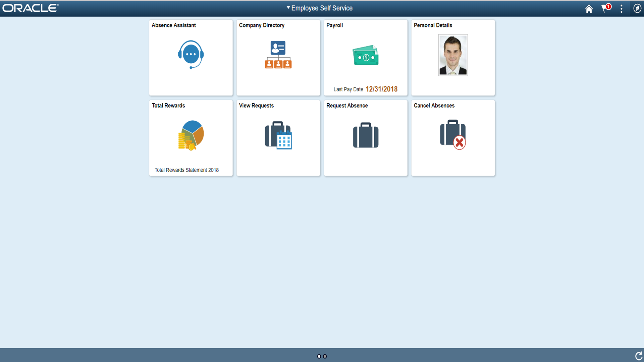Open notifications flag with badge
The width and height of the screenshot is (644, 362).
click(x=605, y=9)
